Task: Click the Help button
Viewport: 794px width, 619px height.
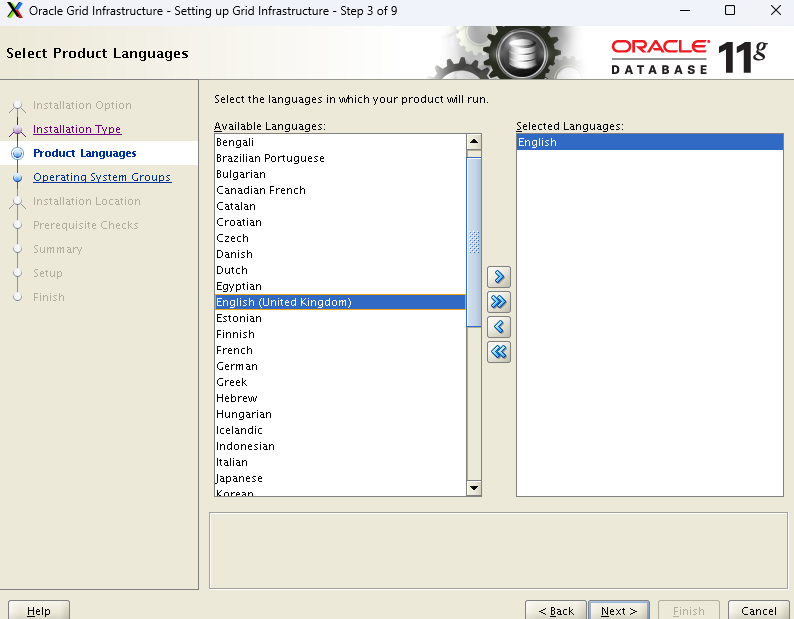Action: pos(39,611)
